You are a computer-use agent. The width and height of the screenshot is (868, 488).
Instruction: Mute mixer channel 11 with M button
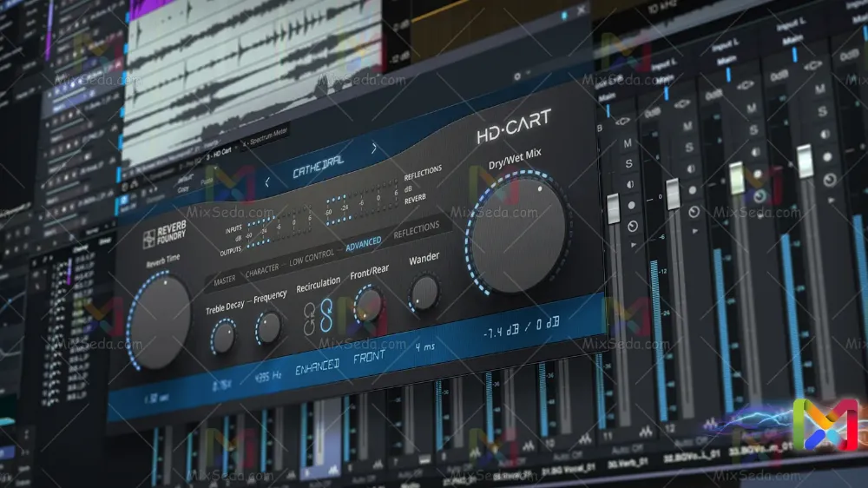point(628,143)
